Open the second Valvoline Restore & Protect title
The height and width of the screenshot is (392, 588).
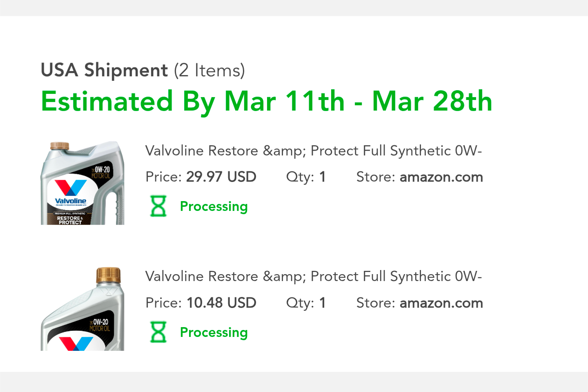pyautogui.click(x=314, y=277)
